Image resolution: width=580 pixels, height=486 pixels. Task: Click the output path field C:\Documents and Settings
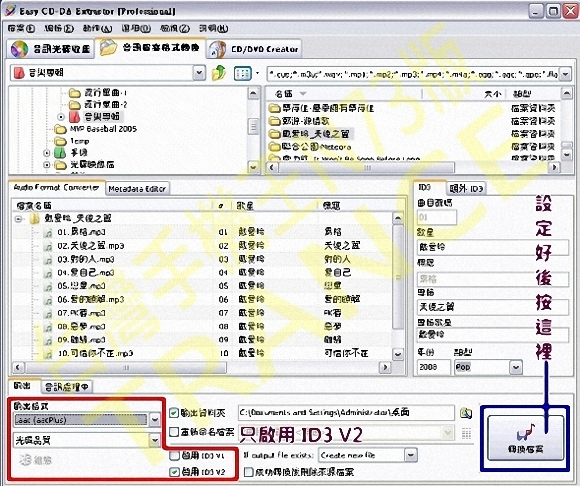tap(346, 413)
